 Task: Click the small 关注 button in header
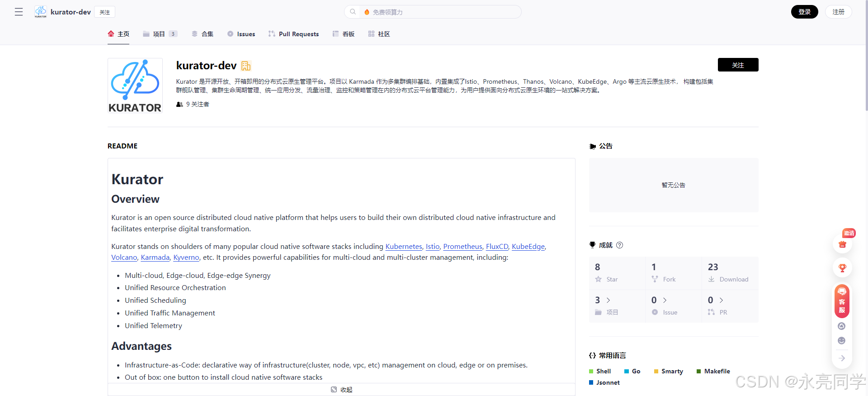104,12
